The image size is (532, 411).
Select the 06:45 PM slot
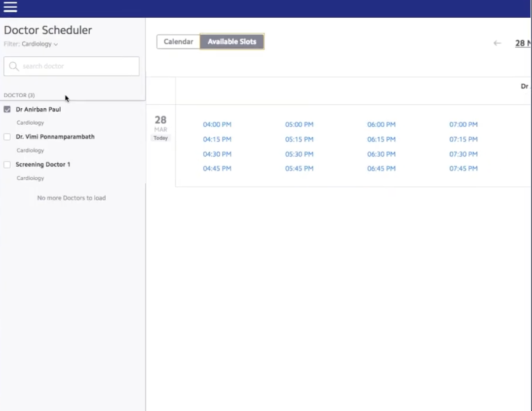point(381,168)
